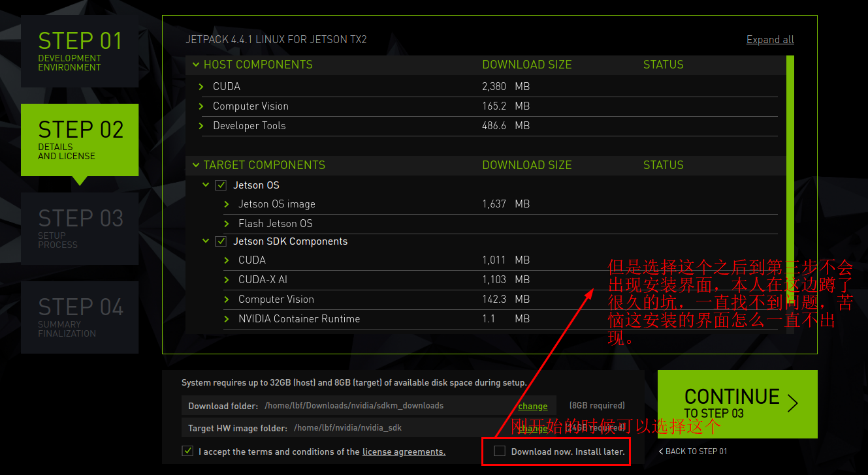Viewport: 868px width, 475px height.
Task: Expand the Flash Jetson OS row
Action: (227, 224)
